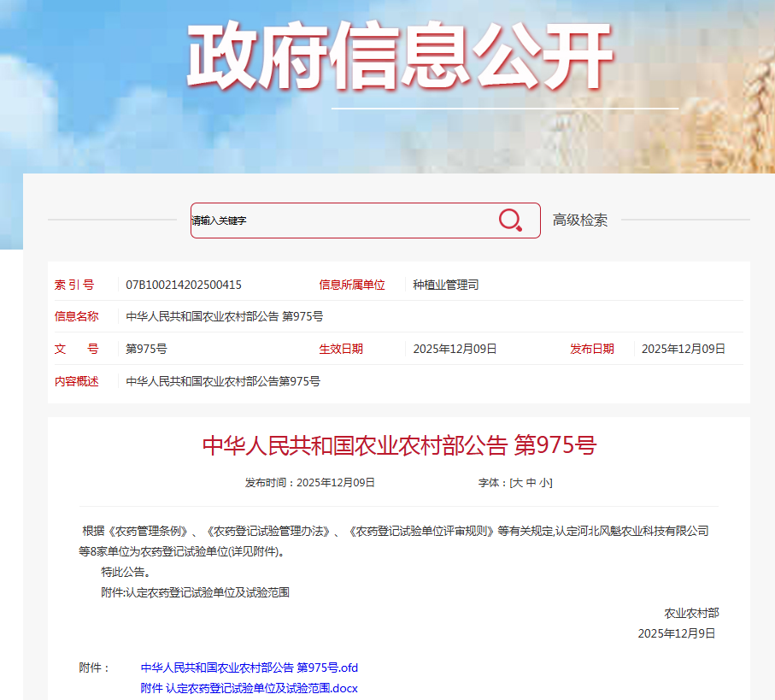Open the 认定农药登记试验单位及试验范围.docx attachment
Image resolution: width=775 pixels, height=700 pixels.
[249, 688]
